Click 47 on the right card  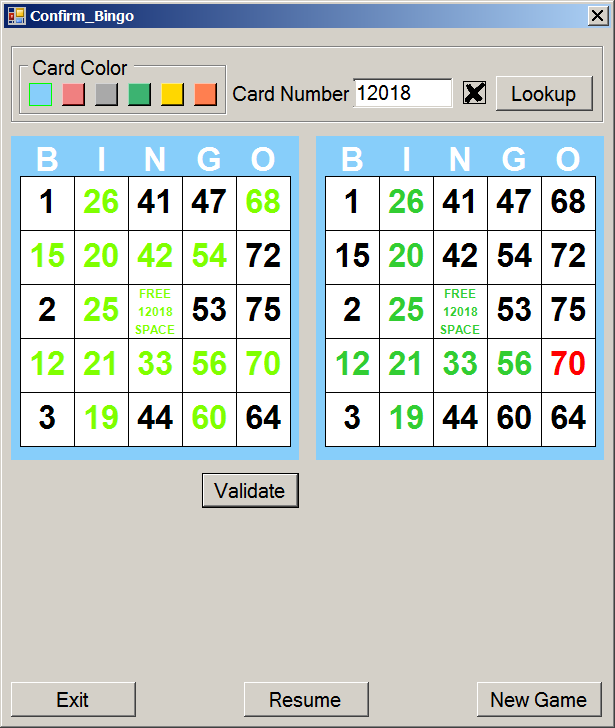pos(514,203)
